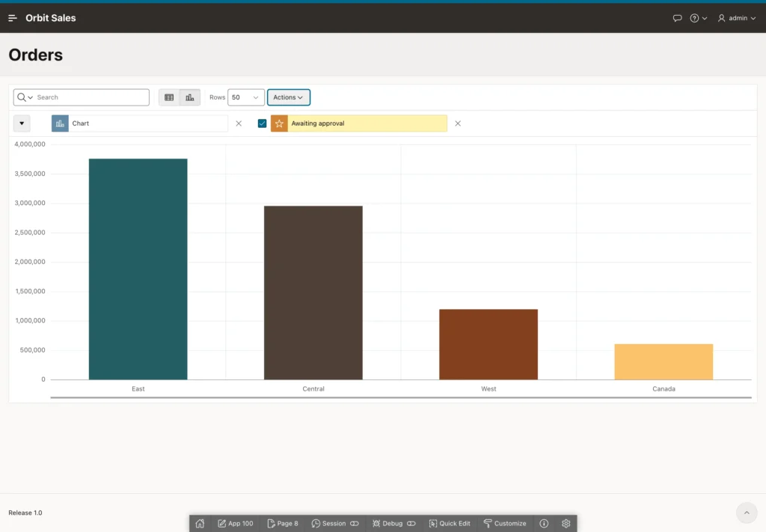Focus the Search input field
The width and height of the screenshot is (766, 532).
click(x=91, y=97)
